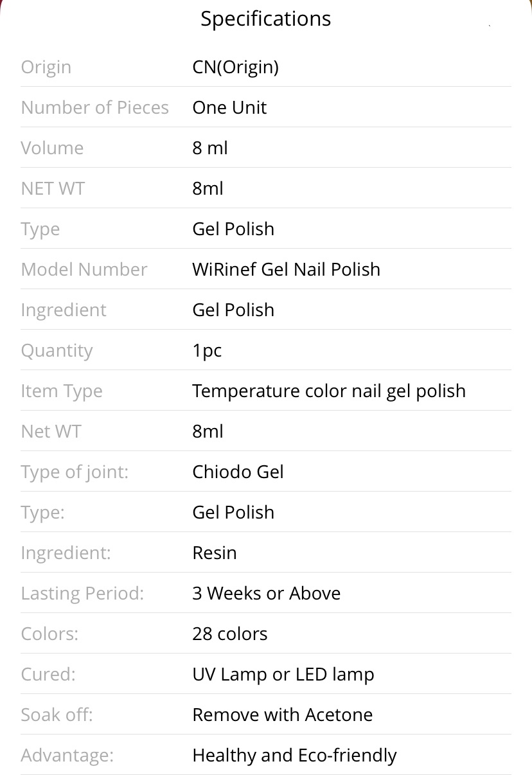Screen dimensions: 532x775
Task: Select the Chiodo Gel value
Action: (238, 472)
